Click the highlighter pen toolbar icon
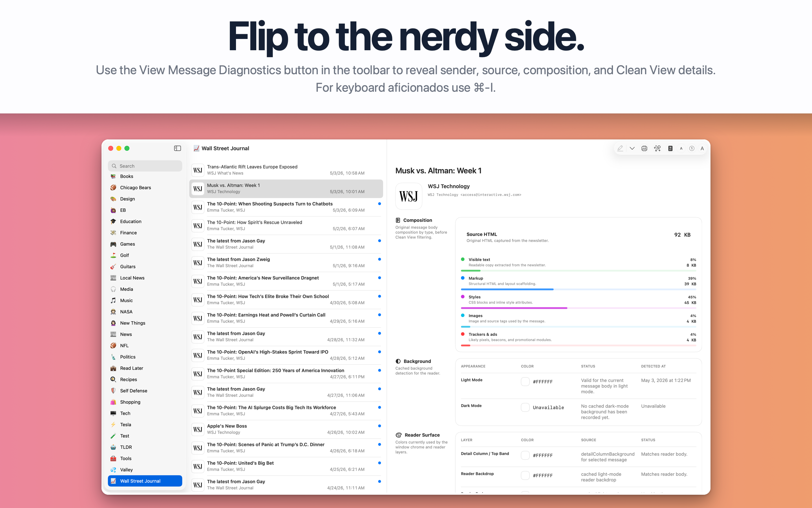This screenshot has height=508, width=812. pos(620,148)
